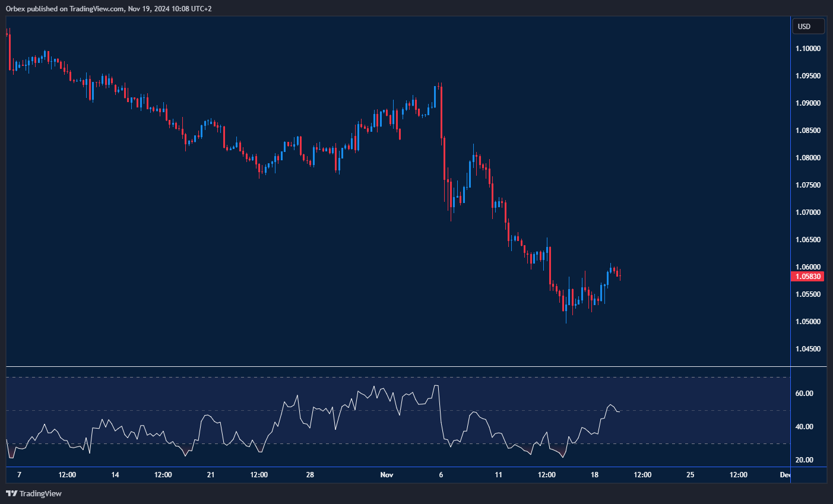The image size is (833, 504).
Task: Grab the white separator between price and RSI panes
Action: click(x=416, y=367)
